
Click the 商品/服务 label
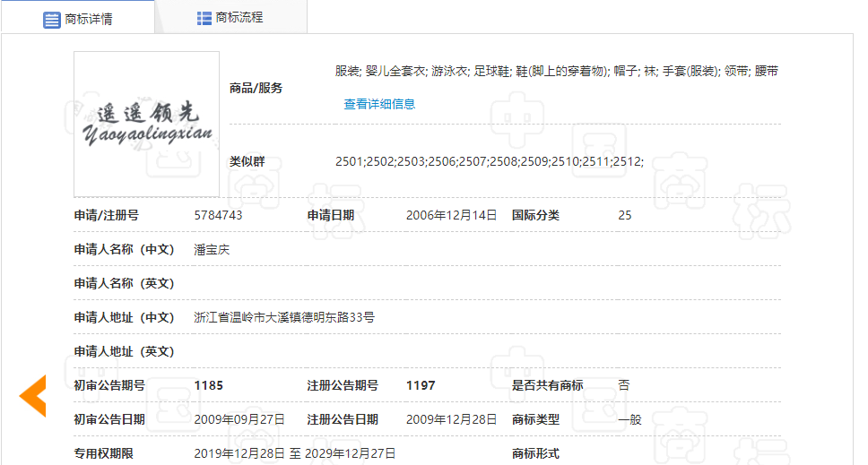(256, 88)
